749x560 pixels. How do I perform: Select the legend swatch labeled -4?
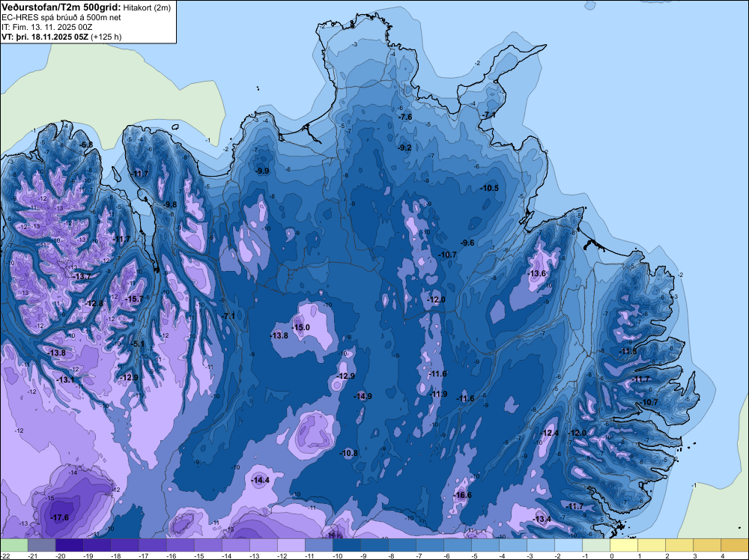pyautogui.click(x=512, y=545)
